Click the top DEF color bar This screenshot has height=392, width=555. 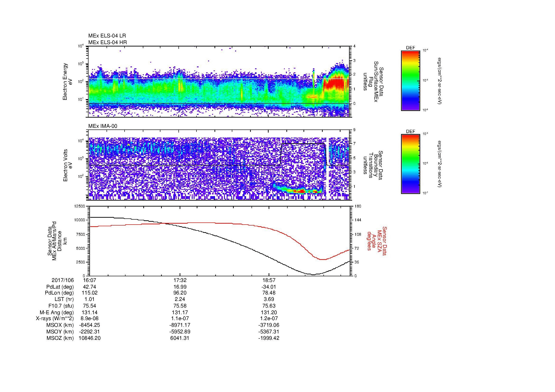click(410, 80)
